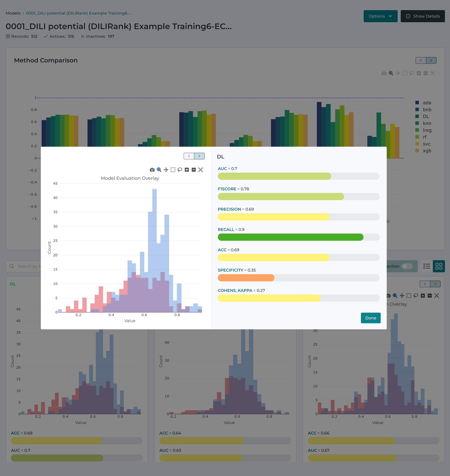Toggle the xgb legend entry
Image resolution: width=450 pixels, height=476 pixels.
coord(423,151)
